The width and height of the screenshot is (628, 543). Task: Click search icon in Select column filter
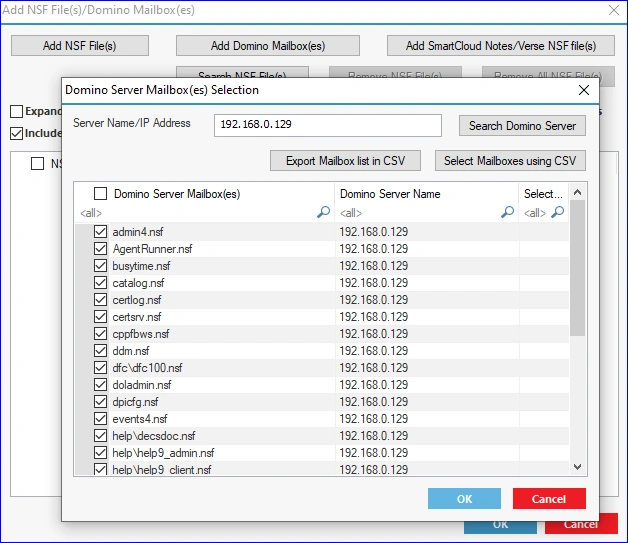tap(558, 212)
